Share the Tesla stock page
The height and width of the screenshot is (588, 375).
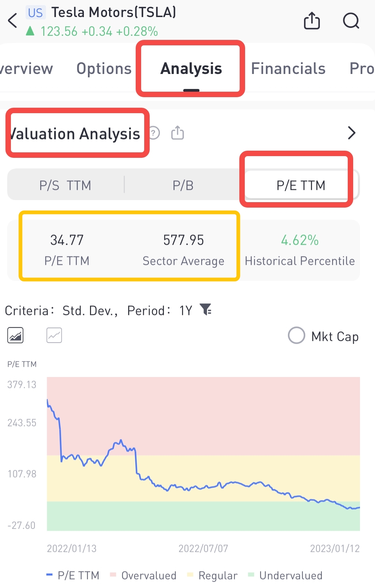click(x=312, y=21)
